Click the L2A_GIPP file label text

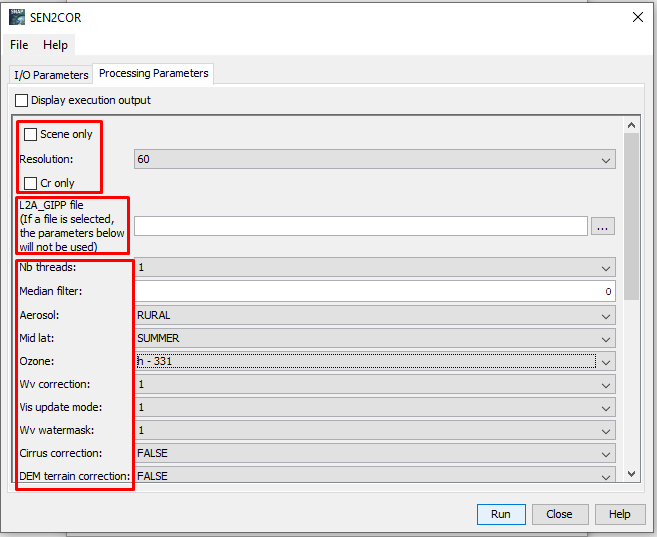72,226
